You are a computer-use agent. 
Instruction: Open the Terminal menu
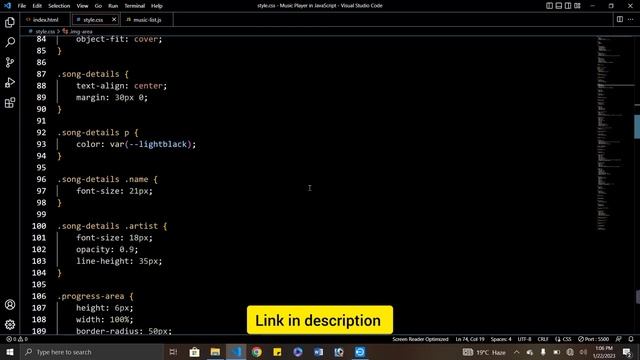tap(134, 6)
